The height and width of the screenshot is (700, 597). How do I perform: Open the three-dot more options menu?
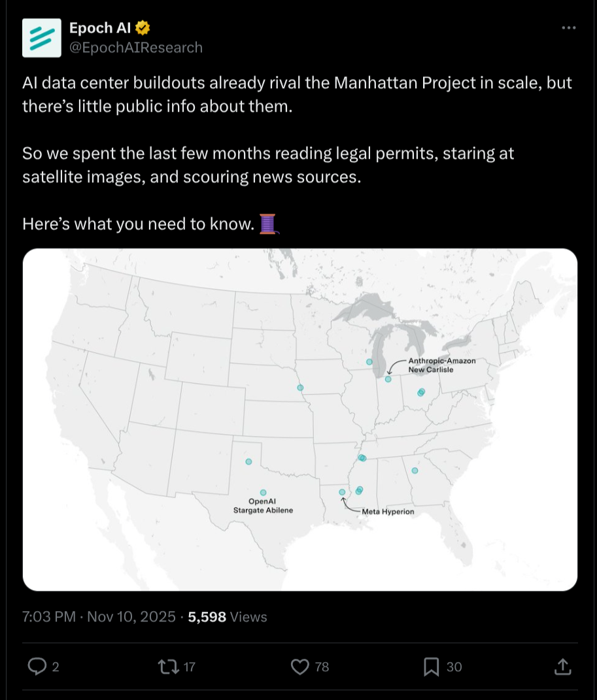pyautogui.click(x=569, y=27)
